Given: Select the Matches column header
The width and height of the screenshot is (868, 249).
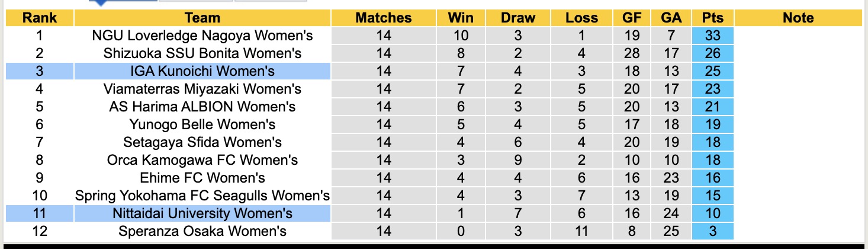Looking at the screenshot, I should [x=383, y=18].
